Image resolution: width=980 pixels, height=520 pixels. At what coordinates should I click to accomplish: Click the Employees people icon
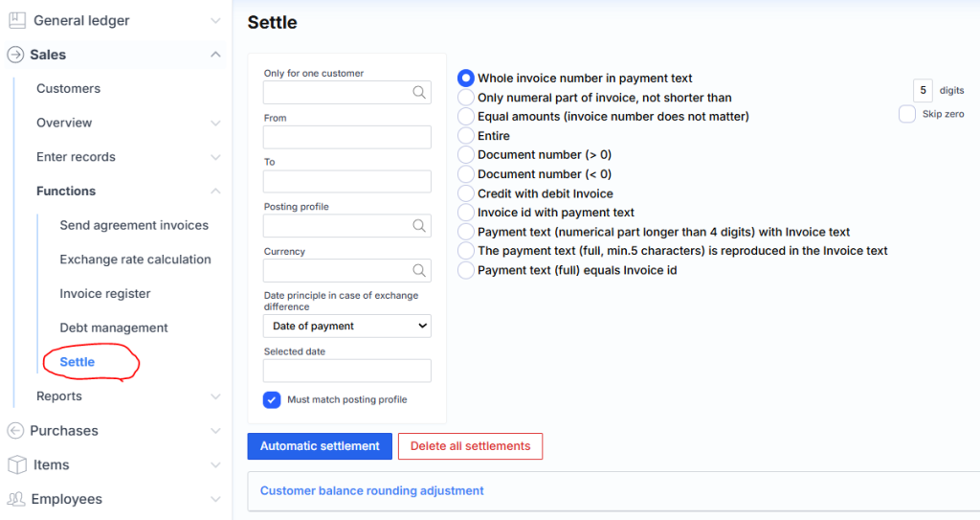tap(16, 499)
